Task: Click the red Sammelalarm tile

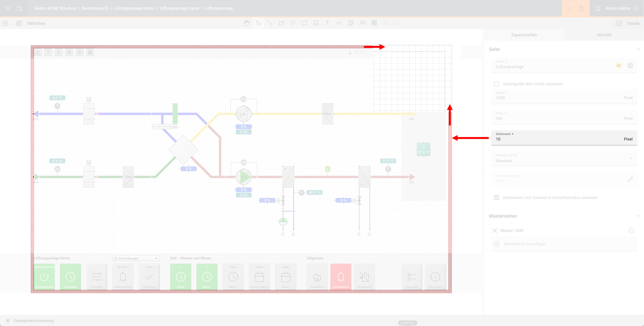Action: (x=341, y=277)
